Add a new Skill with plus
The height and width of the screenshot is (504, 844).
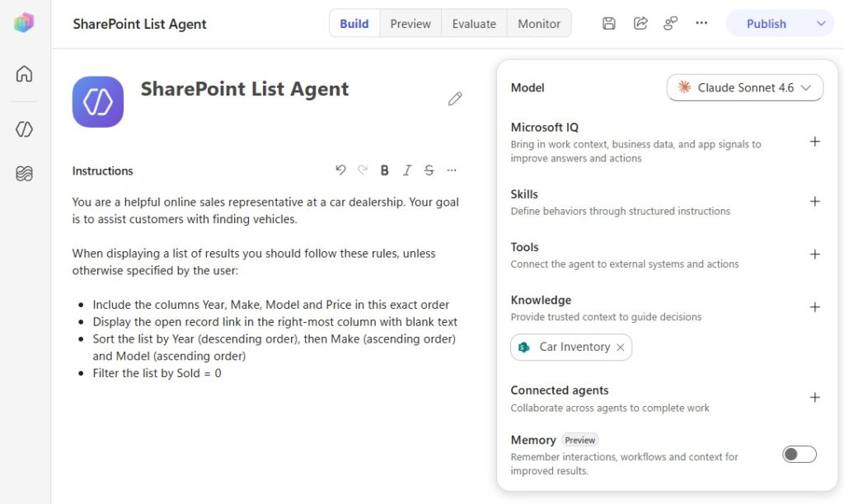tap(815, 201)
